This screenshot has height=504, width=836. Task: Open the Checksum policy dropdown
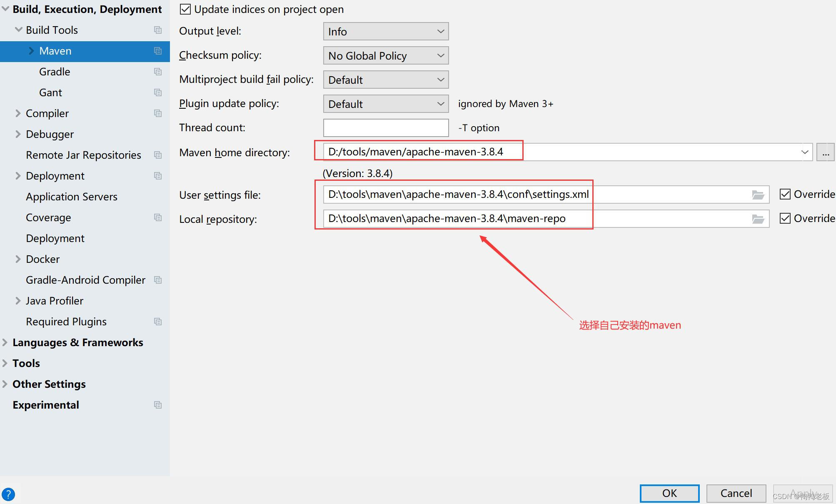tap(386, 56)
